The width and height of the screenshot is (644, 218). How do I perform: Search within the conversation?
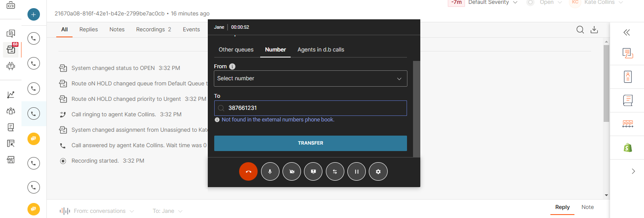pos(580,30)
